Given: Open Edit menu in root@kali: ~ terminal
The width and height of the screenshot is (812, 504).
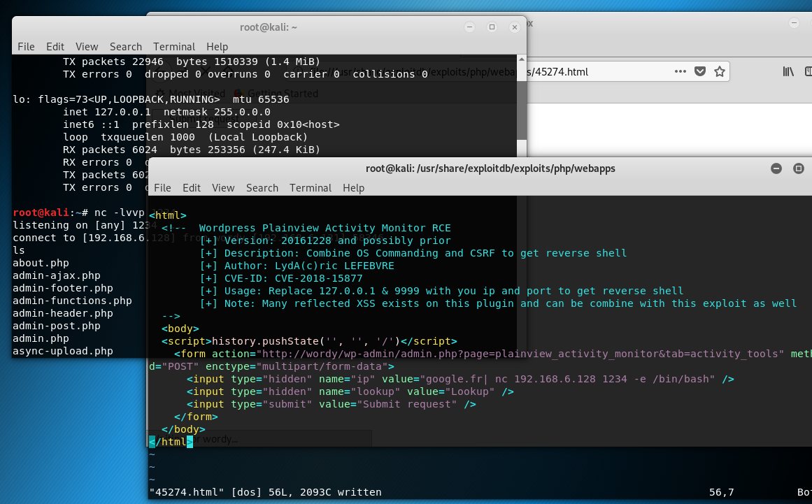Looking at the screenshot, I should pos(55,47).
